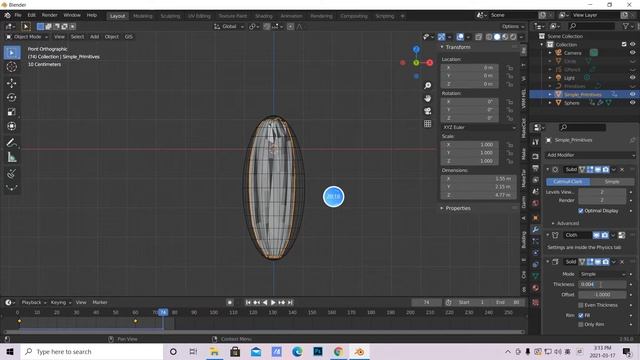Select the Annotate tool
This screenshot has width=640, height=360.
point(12,143)
